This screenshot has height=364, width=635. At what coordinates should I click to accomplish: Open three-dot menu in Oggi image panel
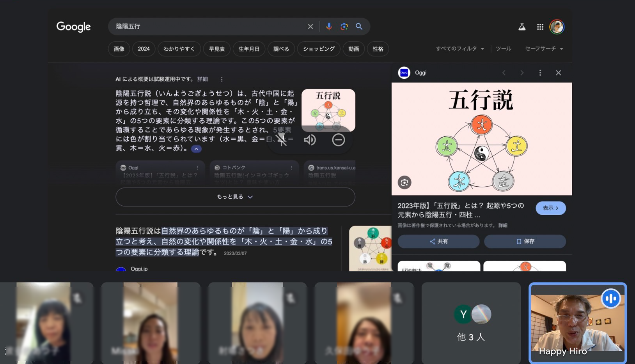coord(540,73)
